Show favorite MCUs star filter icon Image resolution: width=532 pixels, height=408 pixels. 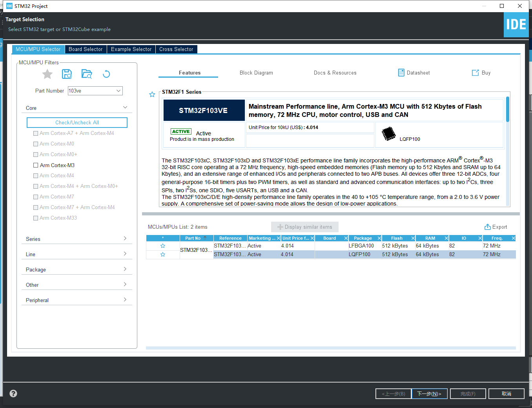click(47, 74)
